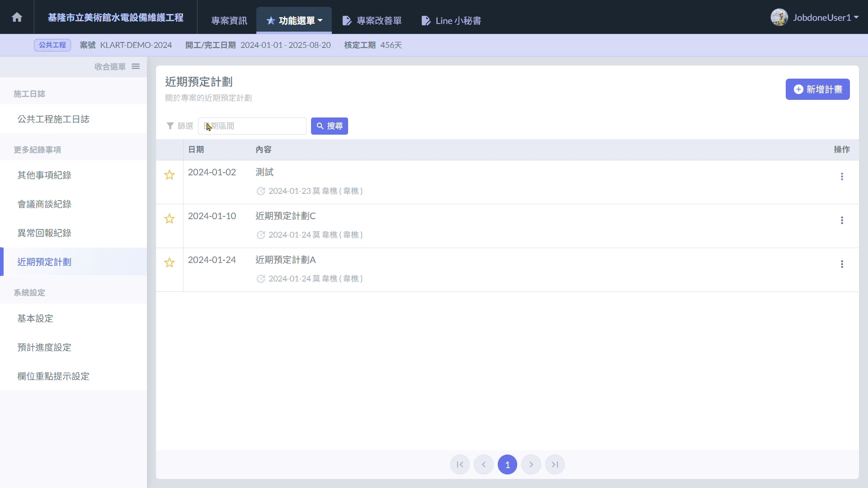Click the date range filter field
This screenshot has height=488, width=868.
pyautogui.click(x=252, y=126)
